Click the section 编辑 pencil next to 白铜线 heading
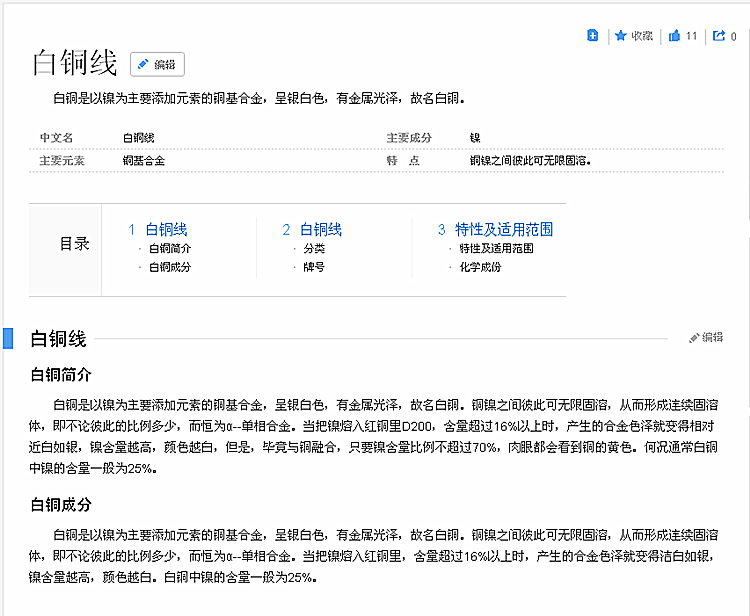The image size is (750, 616). 706,338
